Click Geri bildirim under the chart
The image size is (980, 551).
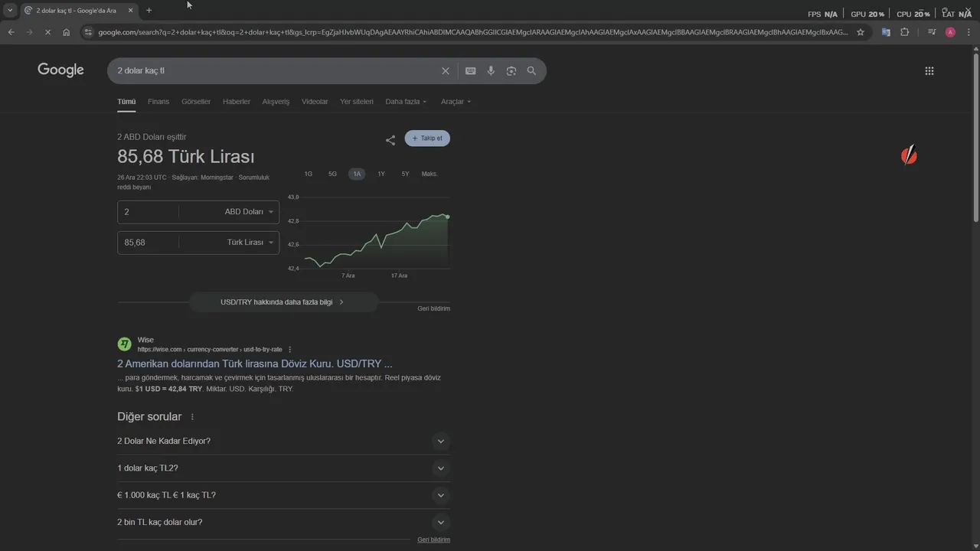(434, 308)
